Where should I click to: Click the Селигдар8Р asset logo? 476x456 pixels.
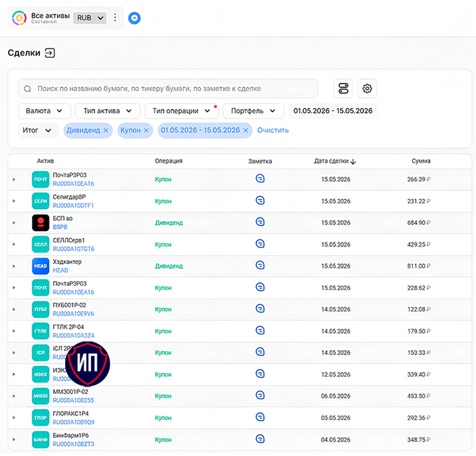point(41,201)
